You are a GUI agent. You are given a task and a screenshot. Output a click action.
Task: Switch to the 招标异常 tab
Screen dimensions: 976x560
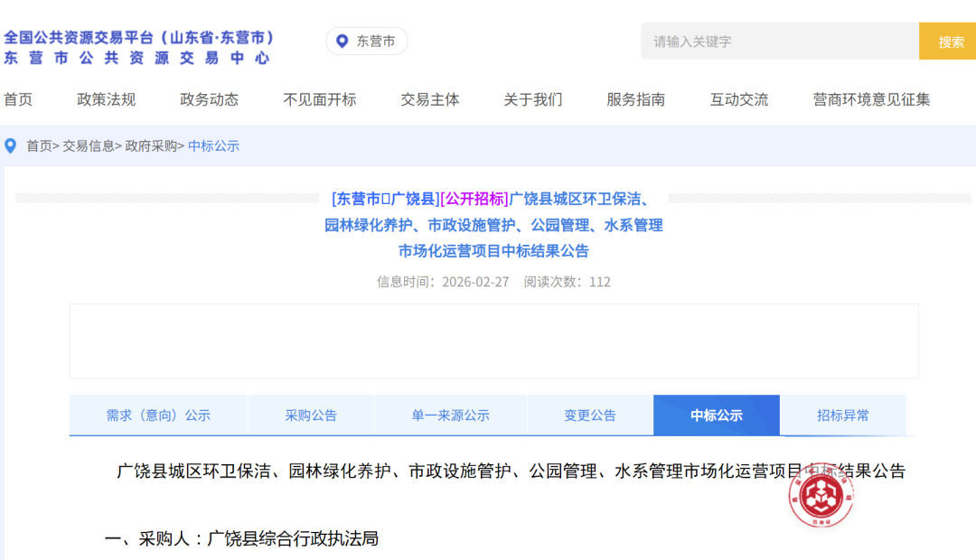point(843,415)
